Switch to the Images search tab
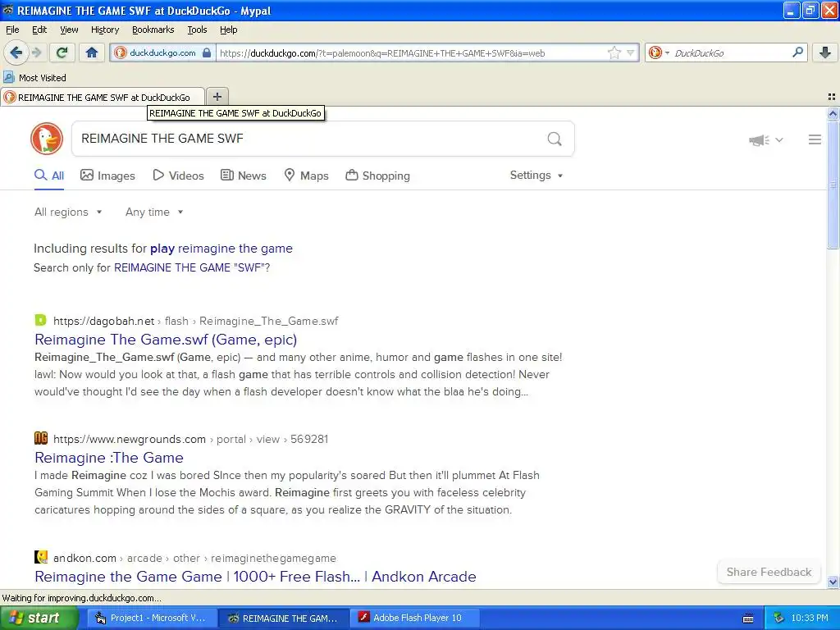840x630 pixels. coord(107,176)
